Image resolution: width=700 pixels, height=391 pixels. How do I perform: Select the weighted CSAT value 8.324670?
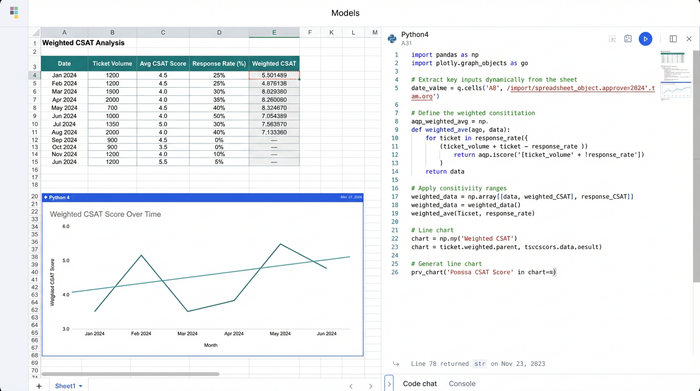pos(274,108)
